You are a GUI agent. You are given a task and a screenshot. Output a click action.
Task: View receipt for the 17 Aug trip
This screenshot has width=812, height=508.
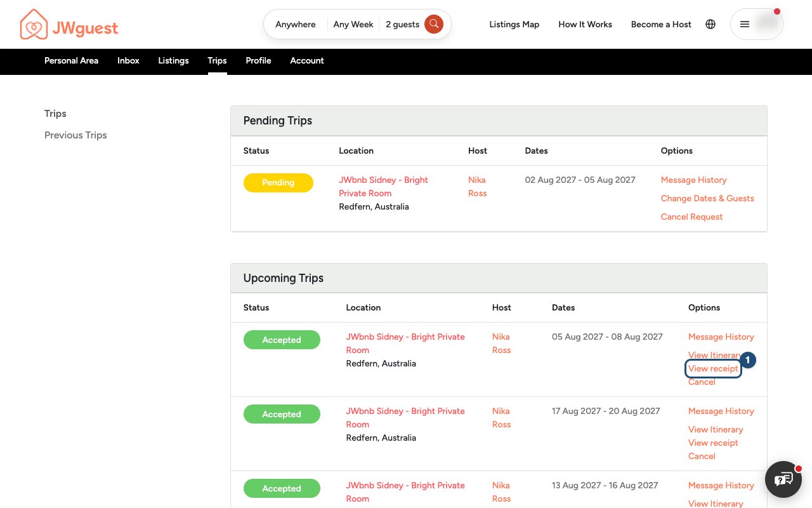click(x=713, y=443)
